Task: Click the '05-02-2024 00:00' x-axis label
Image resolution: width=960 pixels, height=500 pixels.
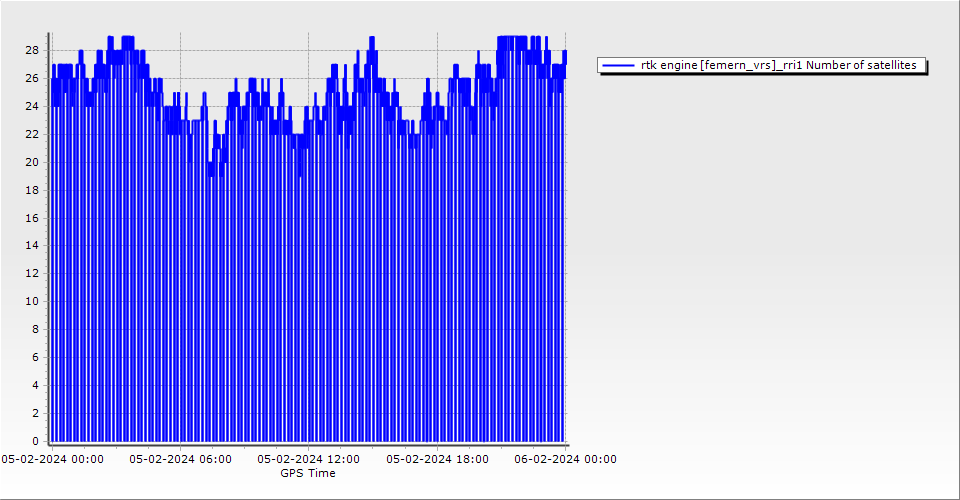Action: pyautogui.click(x=52, y=459)
